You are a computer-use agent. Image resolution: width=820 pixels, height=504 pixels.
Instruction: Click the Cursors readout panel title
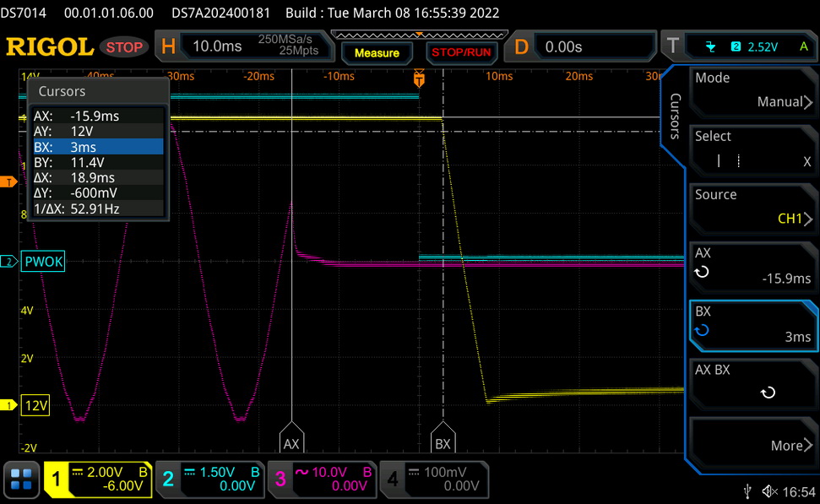pos(62,91)
